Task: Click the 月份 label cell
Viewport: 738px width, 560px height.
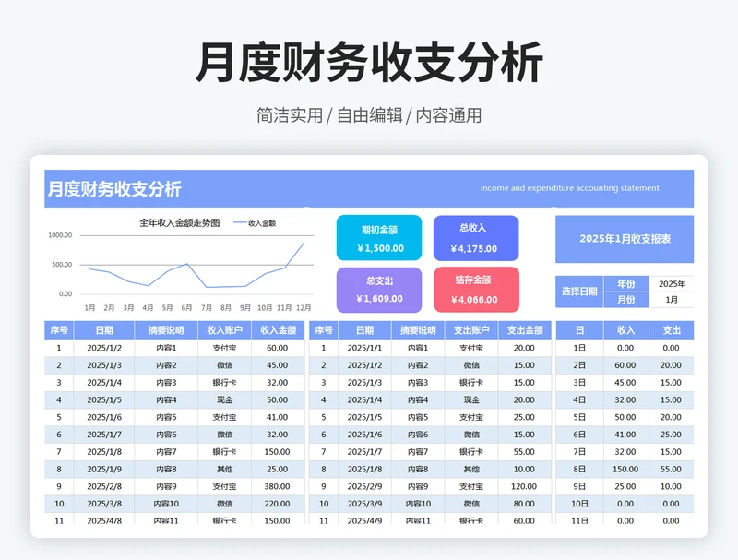Action: pyautogui.click(x=626, y=300)
